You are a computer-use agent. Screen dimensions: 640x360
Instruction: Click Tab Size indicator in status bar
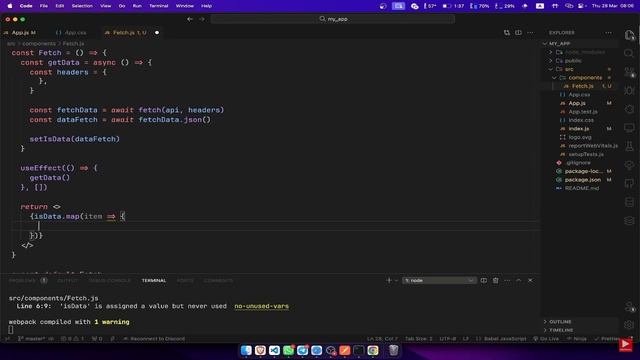click(418, 339)
